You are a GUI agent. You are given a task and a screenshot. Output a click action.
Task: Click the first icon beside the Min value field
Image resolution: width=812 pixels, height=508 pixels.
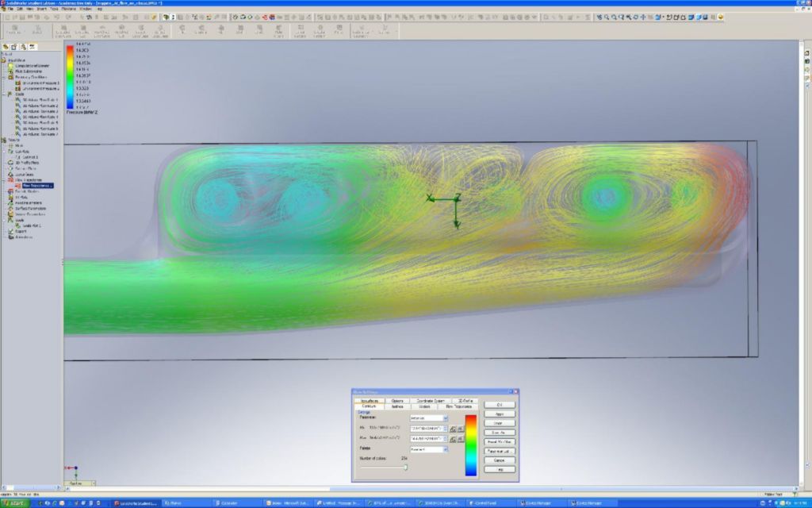pyautogui.click(x=453, y=428)
